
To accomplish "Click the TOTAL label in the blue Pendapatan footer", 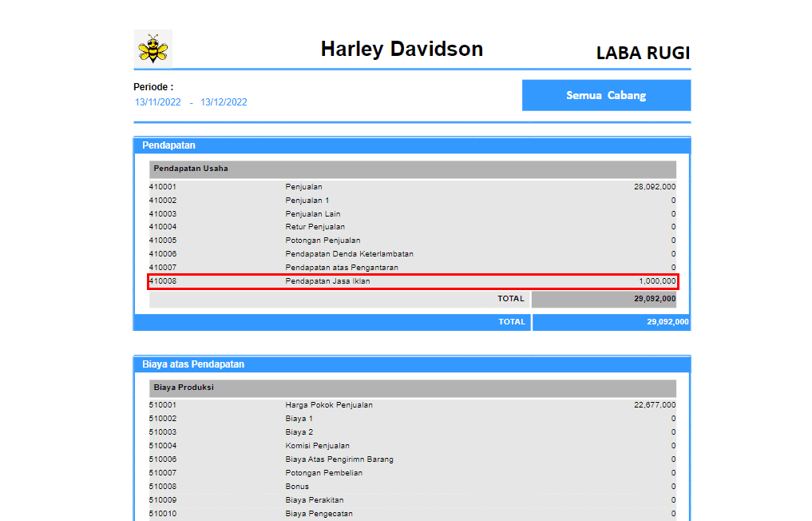I will tap(512, 322).
